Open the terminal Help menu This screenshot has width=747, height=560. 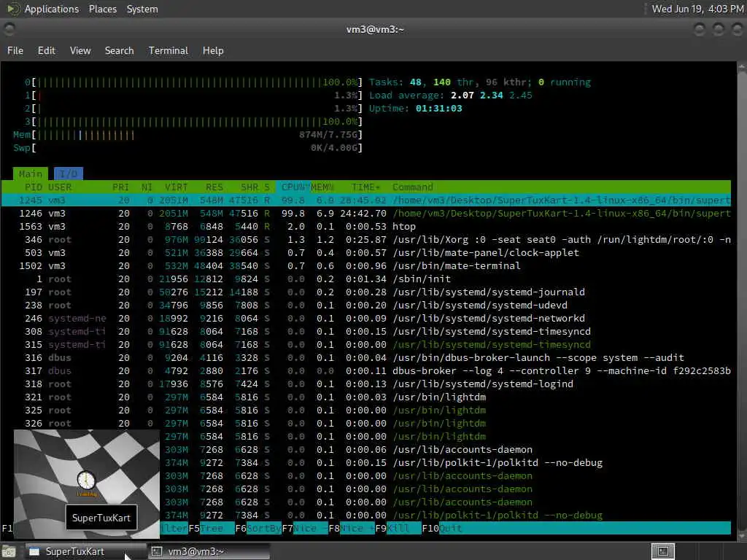click(x=213, y=50)
